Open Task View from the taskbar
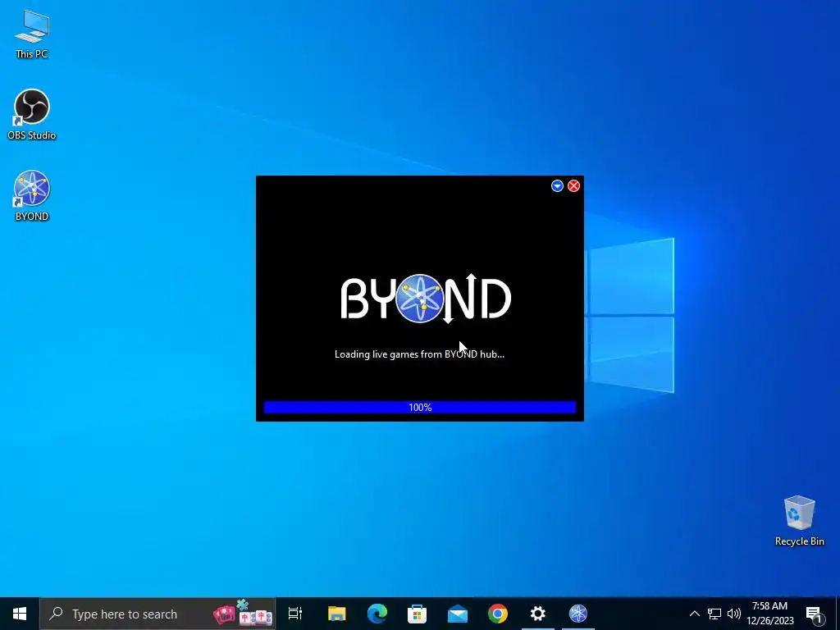The image size is (840, 630). click(x=295, y=614)
